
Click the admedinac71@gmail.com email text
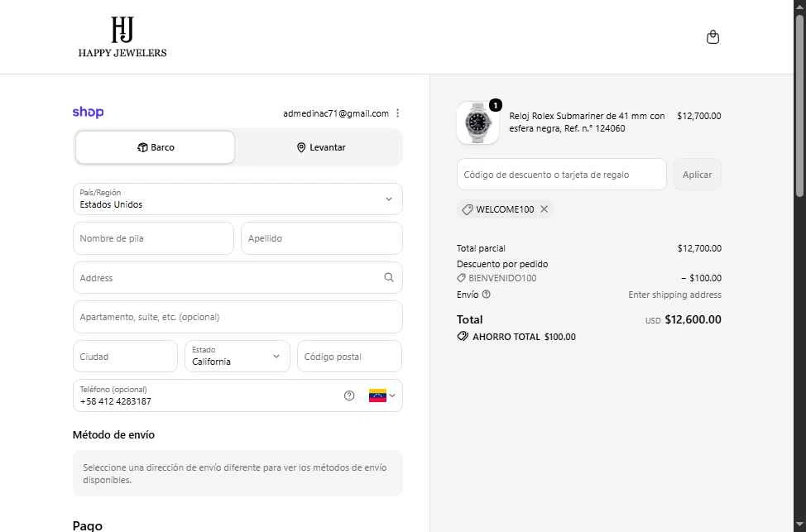point(336,113)
